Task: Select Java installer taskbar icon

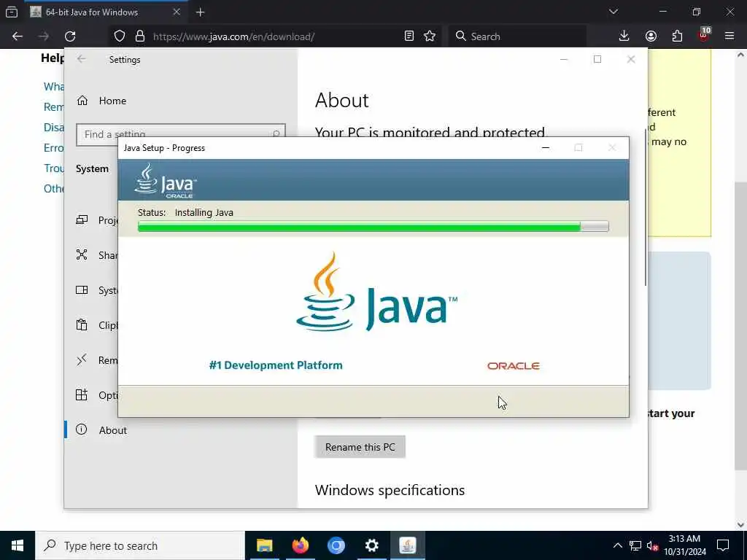Action: pos(407,545)
